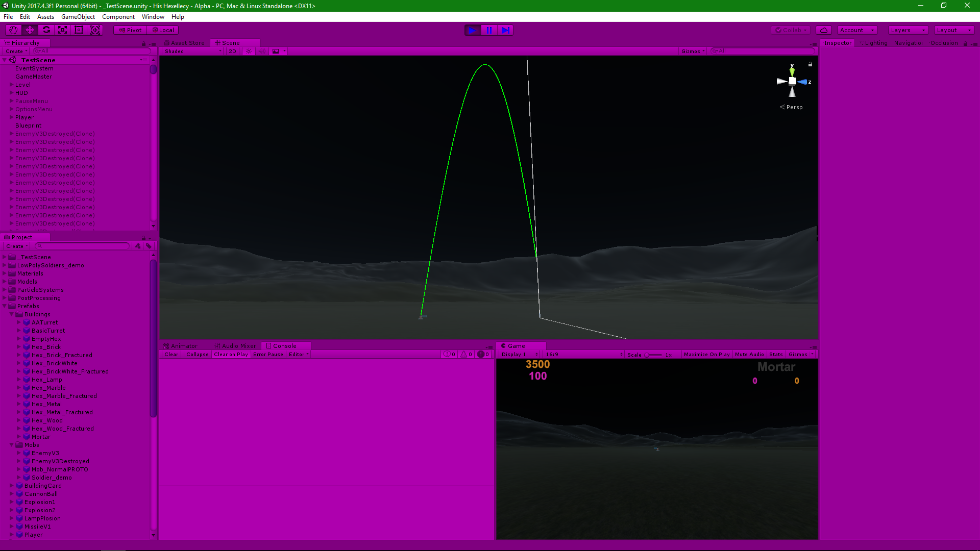
Task: Select the Move tool
Action: tap(29, 30)
